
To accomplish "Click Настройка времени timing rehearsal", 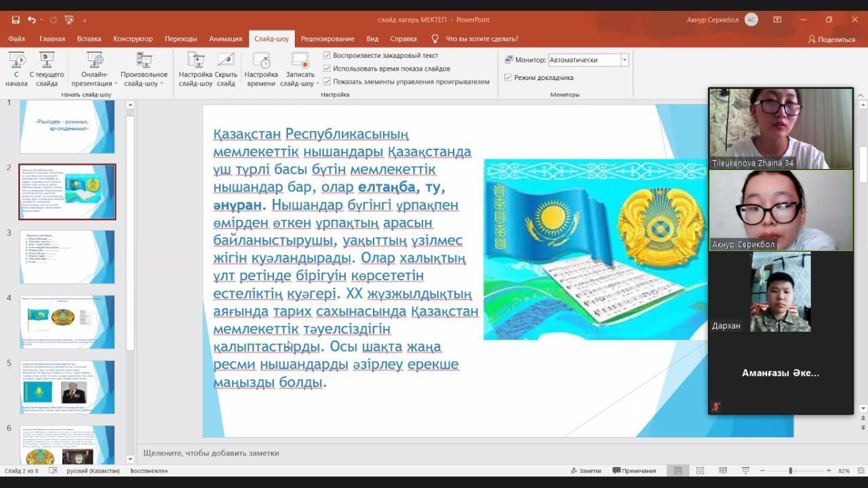I will coord(261,69).
